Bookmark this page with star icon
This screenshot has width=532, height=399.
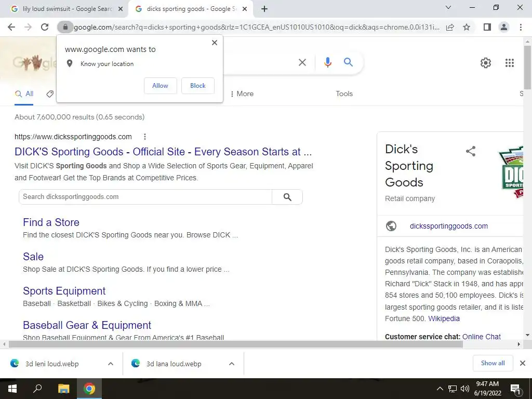[x=467, y=27]
